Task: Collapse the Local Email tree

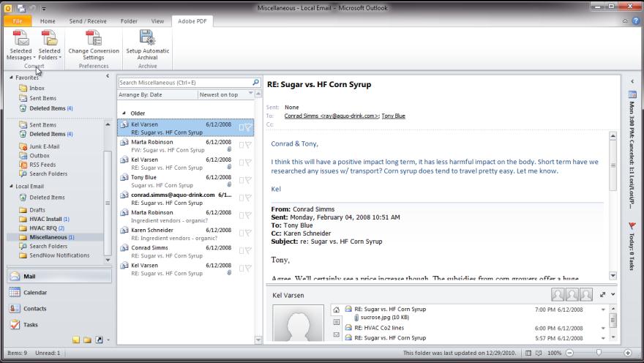Action: coord(11,186)
